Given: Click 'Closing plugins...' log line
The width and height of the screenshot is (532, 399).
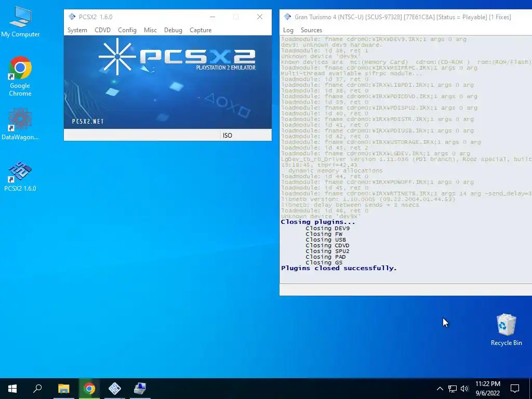Looking at the screenshot, I should [x=318, y=222].
